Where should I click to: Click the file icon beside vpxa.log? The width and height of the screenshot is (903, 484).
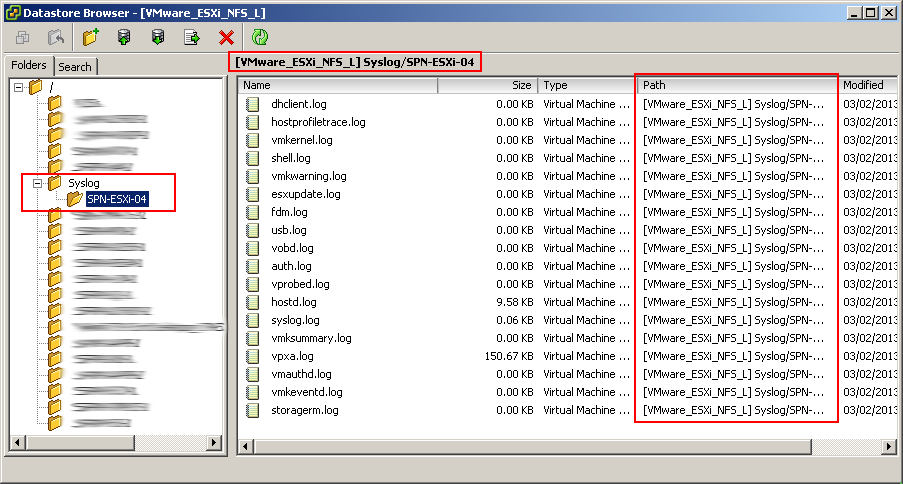(252, 356)
